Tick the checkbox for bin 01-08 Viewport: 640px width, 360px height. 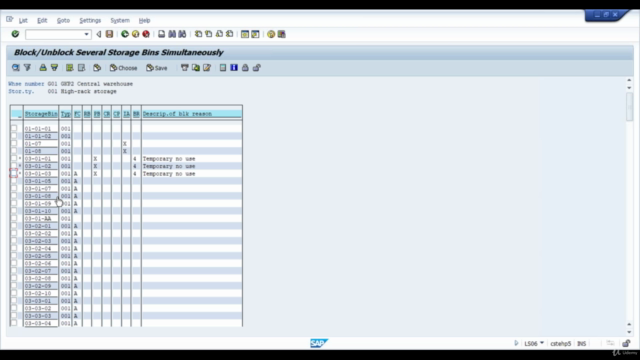coord(14,151)
